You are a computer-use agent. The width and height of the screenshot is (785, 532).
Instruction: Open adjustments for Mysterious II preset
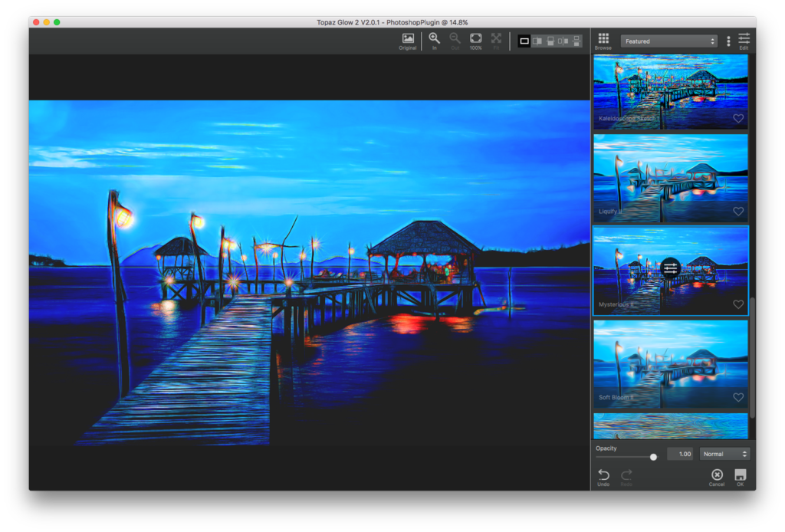[x=670, y=268]
